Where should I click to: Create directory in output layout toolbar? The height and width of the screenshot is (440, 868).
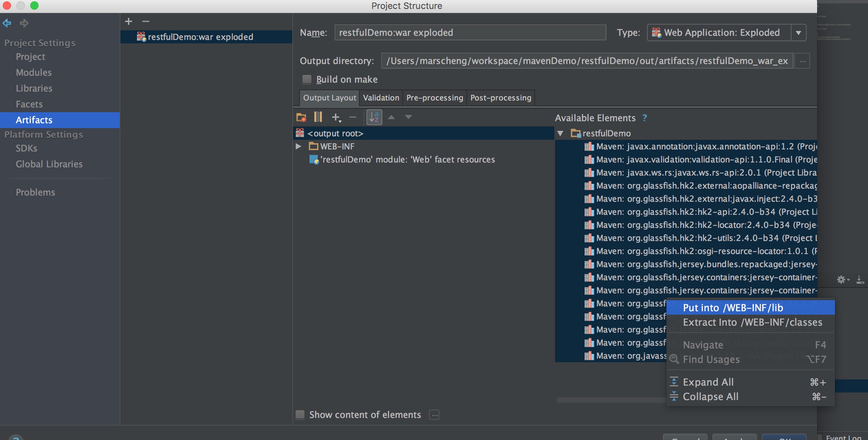301,117
